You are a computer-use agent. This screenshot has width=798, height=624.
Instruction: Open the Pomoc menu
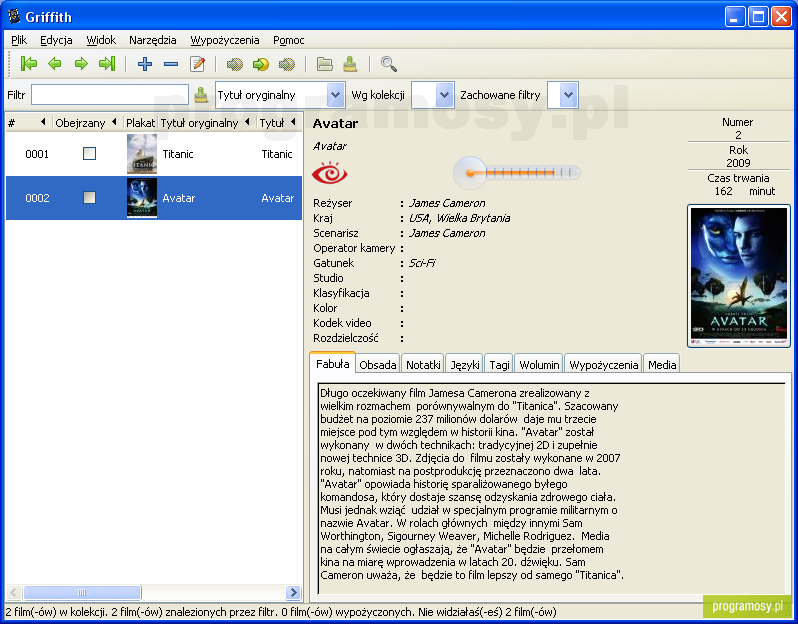pos(289,40)
